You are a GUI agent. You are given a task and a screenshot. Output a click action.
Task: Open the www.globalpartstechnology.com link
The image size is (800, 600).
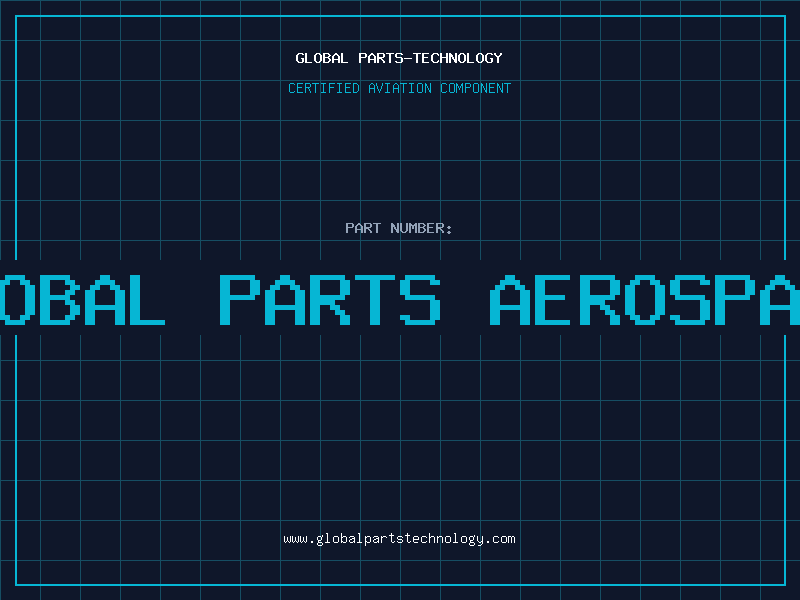tap(399, 539)
